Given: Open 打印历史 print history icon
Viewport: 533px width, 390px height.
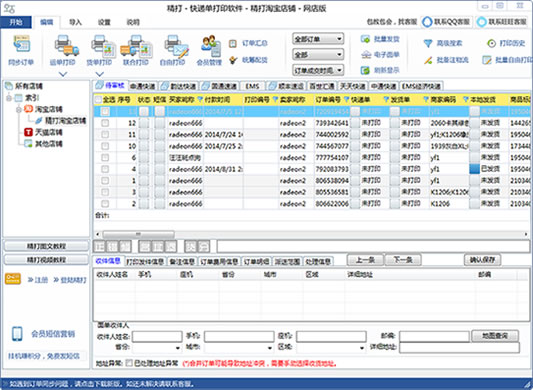Looking at the screenshot, I should point(491,43).
